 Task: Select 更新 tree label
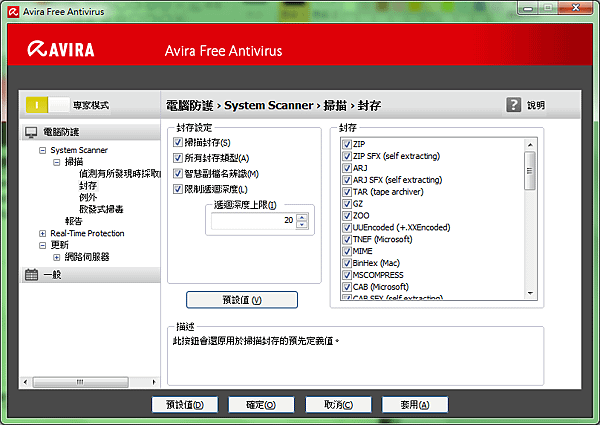tap(59, 245)
